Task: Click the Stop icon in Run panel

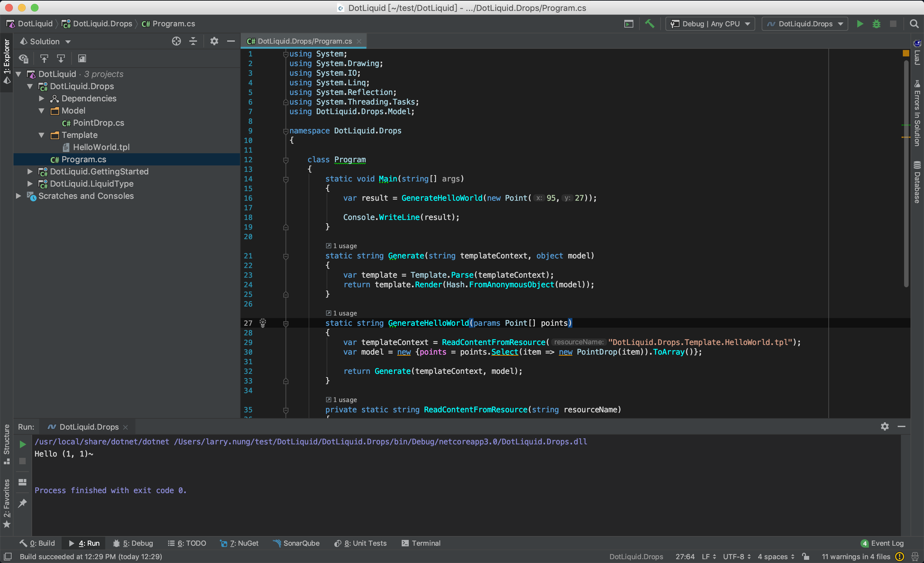Action: 22,461
